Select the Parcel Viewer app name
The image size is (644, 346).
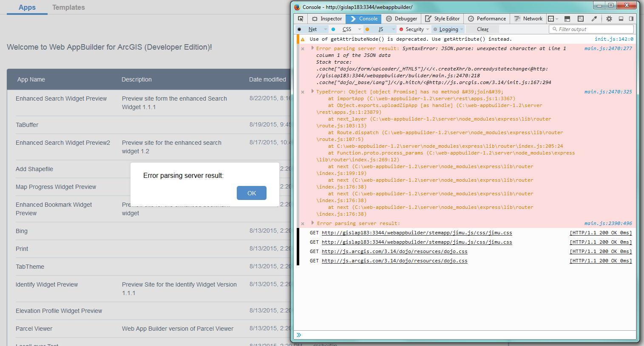(34, 329)
